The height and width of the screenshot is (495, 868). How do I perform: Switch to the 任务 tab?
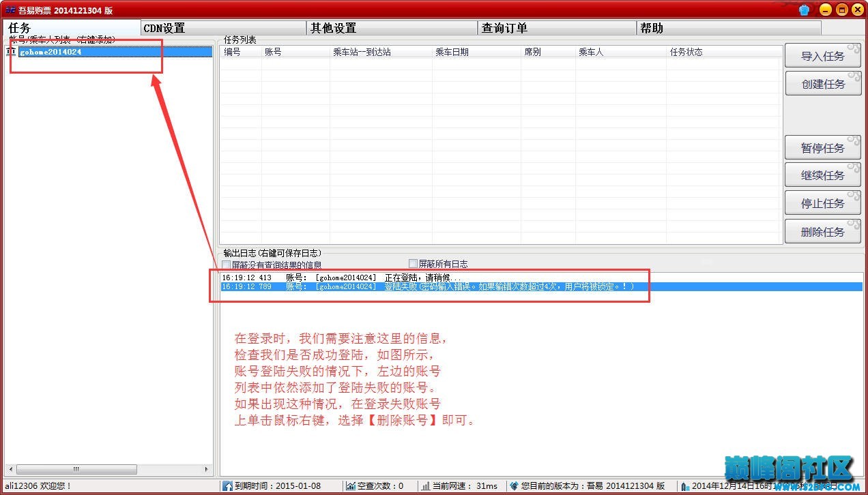pyautogui.click(x=72, y=28)
